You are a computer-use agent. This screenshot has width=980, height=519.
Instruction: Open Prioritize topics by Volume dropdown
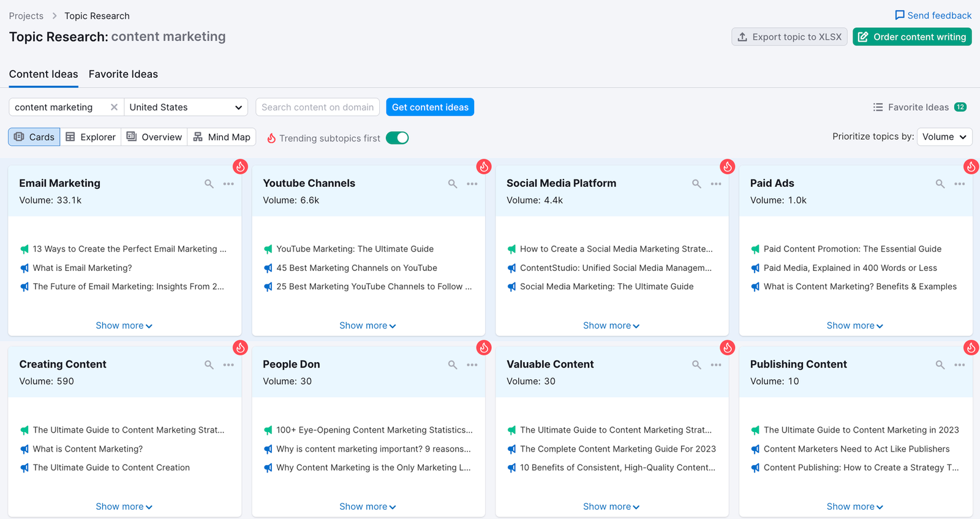[x=944, y=137]
